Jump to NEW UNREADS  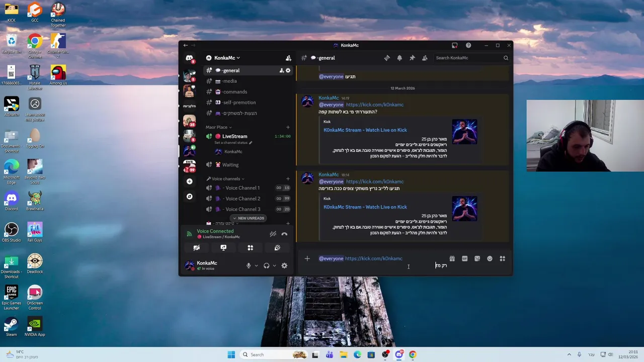click(x=248, y=218)
